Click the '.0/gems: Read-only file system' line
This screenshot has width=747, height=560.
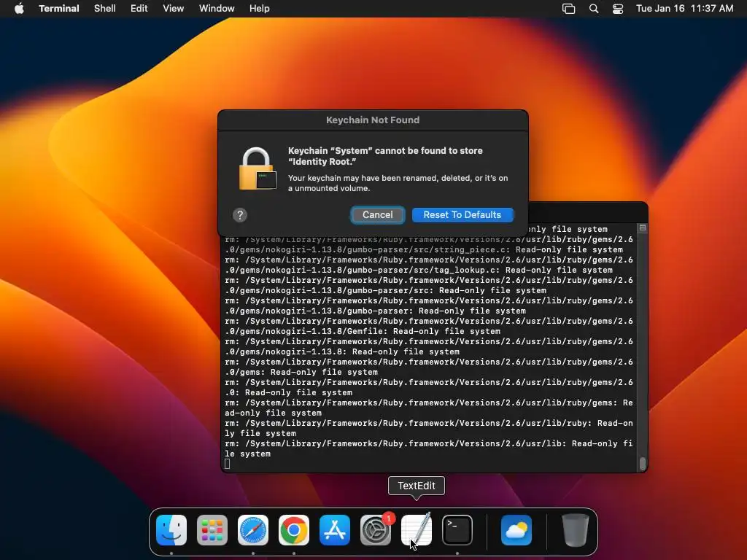tap(301, 373)
